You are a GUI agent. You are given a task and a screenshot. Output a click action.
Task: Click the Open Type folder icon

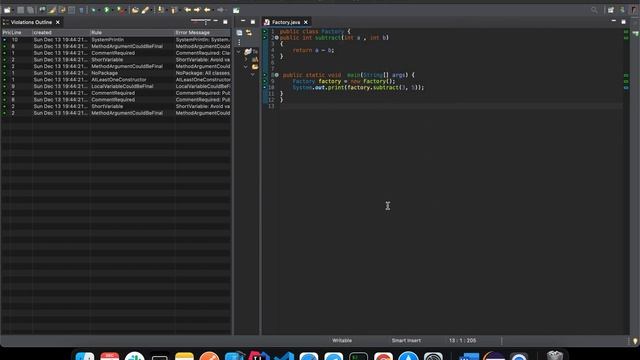click(x=135, y=10)
